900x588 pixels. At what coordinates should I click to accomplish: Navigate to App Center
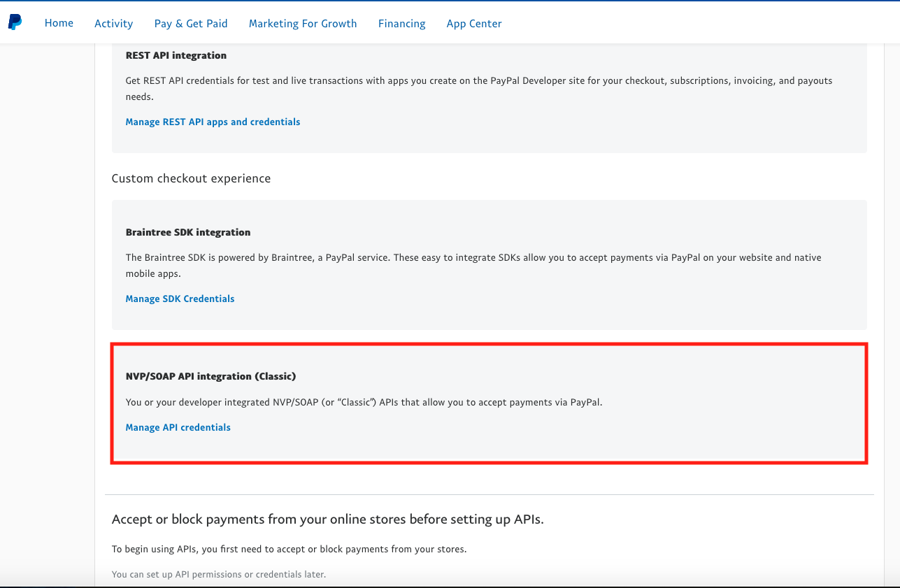point(474,23)
